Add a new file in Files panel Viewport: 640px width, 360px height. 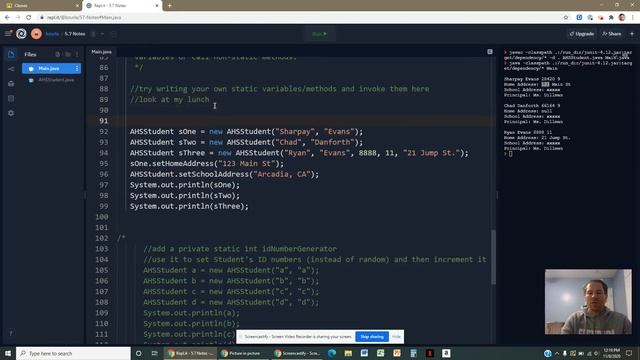(58, 54)
